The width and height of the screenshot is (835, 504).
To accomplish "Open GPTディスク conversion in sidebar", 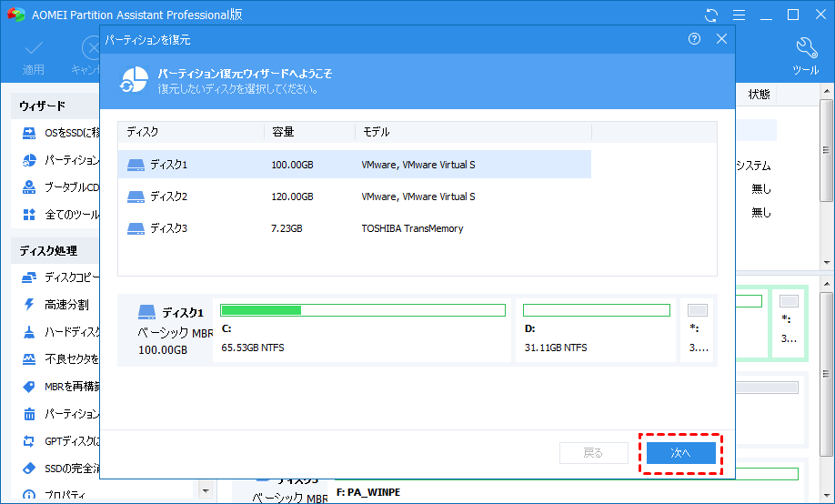I will tap(60, 441).
